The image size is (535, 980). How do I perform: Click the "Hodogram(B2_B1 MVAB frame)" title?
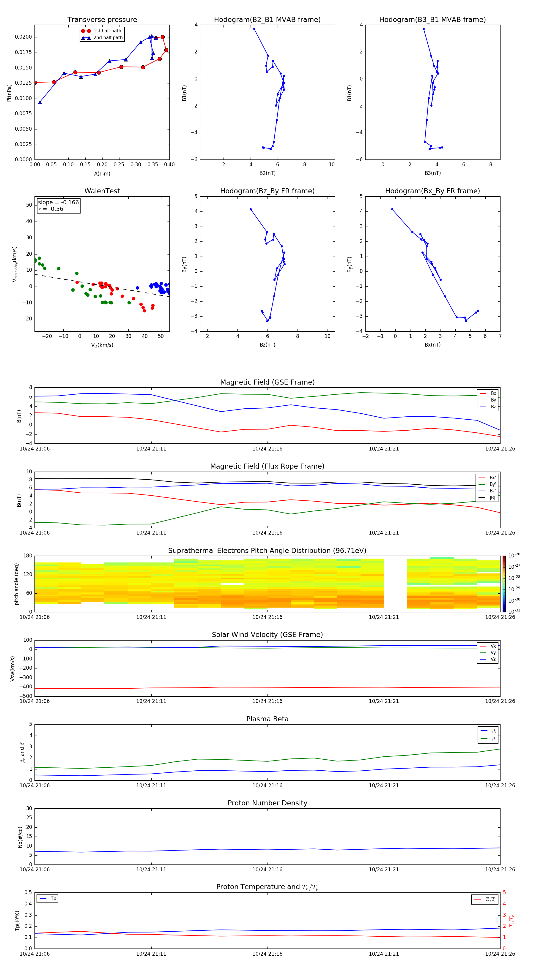click(267, 20)
